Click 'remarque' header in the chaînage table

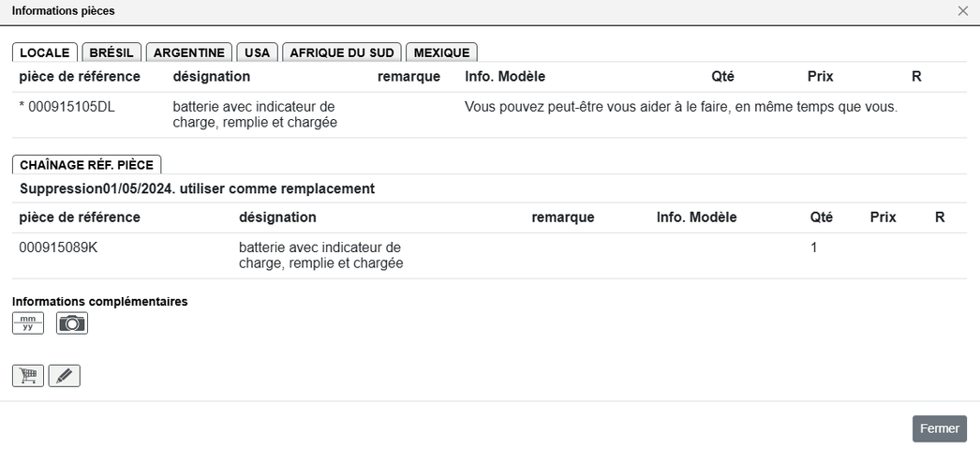tap(563, 217)
